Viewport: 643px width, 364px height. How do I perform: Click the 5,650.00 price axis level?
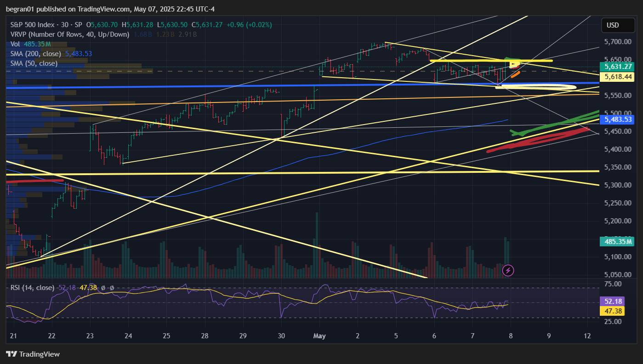coord(618,60)
